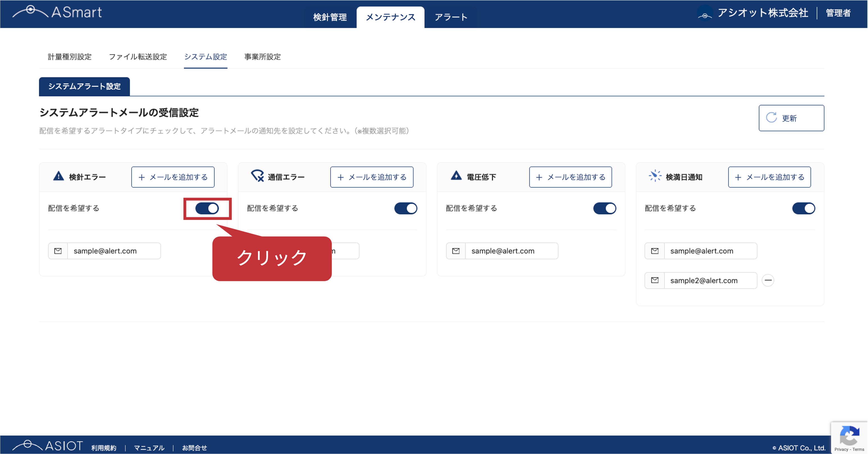
Task: Click the 通信エラー signal-lost icon
Action: (257, 176)
